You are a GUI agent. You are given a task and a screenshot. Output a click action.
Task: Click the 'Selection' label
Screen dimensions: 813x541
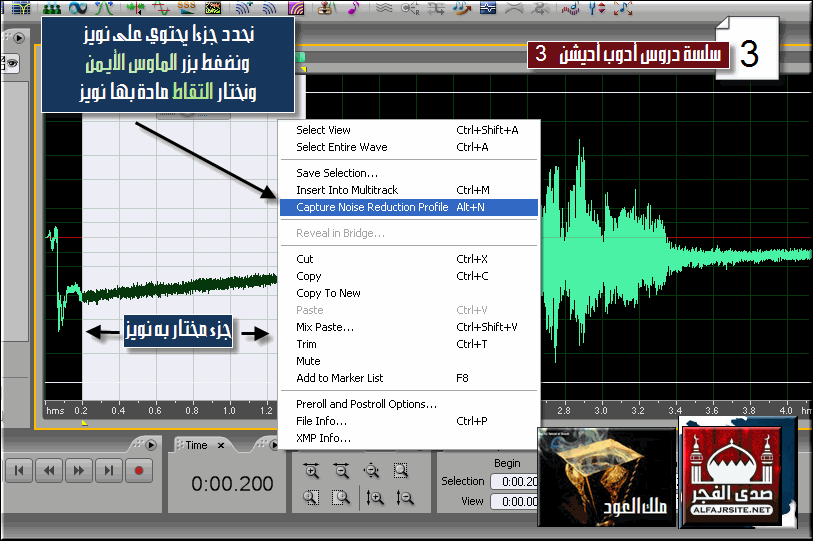point(462,481)
